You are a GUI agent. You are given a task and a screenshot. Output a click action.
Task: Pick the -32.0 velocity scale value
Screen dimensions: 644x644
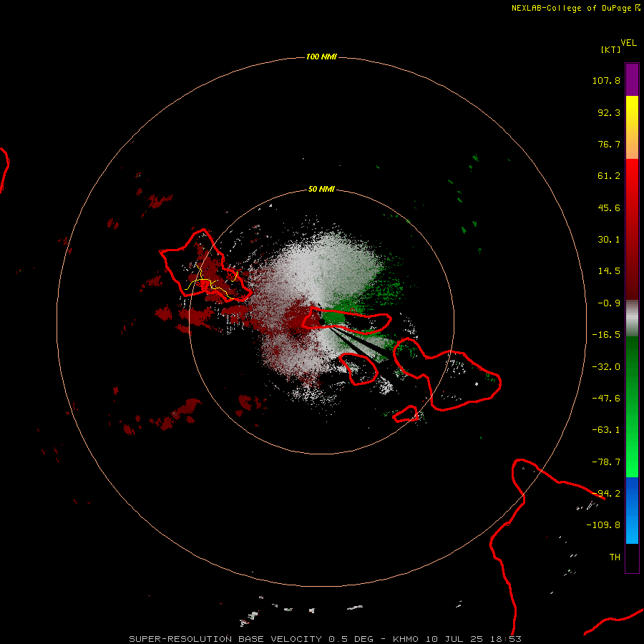tap(606, 367)
